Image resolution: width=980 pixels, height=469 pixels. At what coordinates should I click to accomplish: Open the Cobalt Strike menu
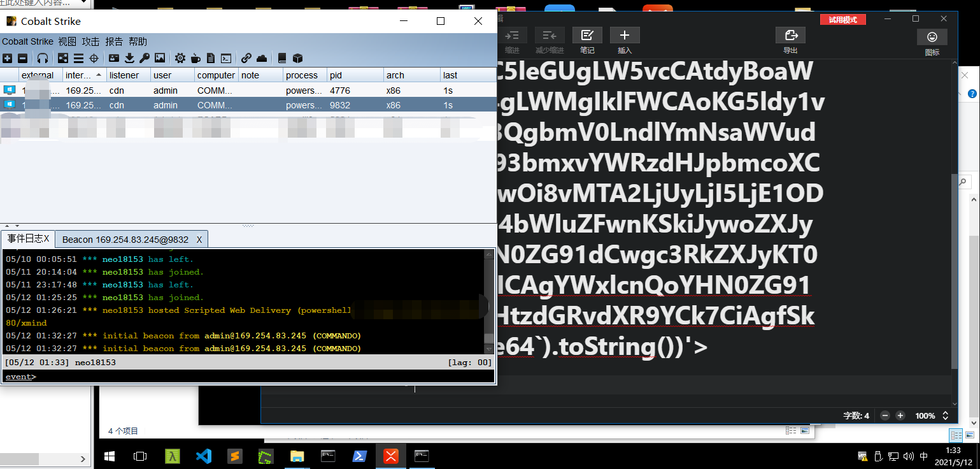point(27,41)
